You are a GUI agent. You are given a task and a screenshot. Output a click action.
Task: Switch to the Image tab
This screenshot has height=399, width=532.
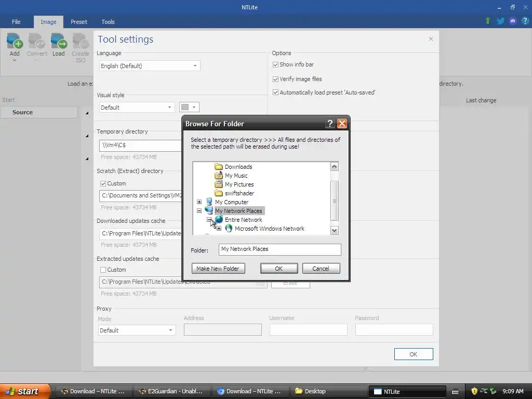click(48, 22)
